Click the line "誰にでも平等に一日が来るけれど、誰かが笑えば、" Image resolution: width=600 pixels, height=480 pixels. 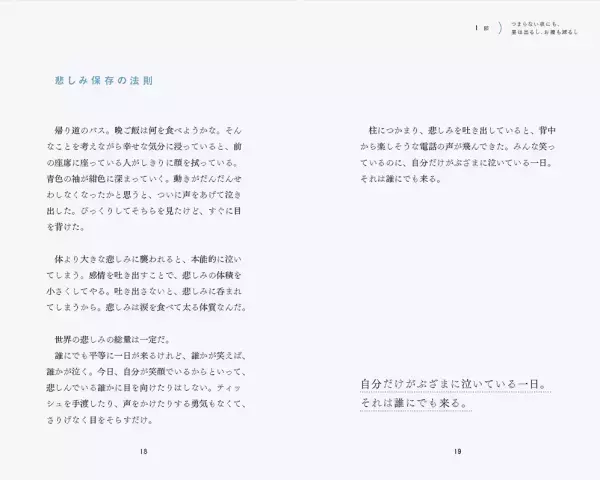point(151,356)
